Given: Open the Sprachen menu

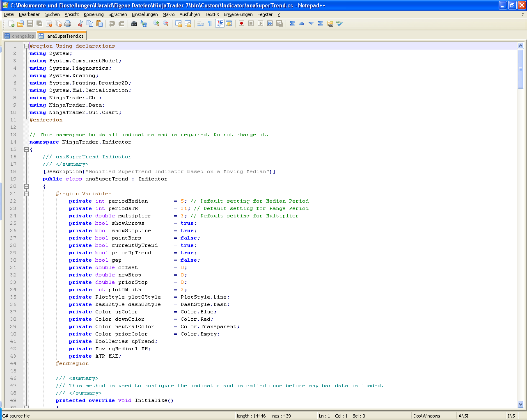Looking at the screenshot, I should pyautogui.click(x=118, y=14).
